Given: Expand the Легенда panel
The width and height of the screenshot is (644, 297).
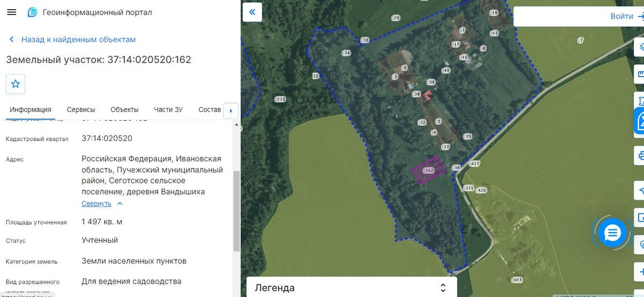Looking at the screenshot, I should click(x=352, y=288).
